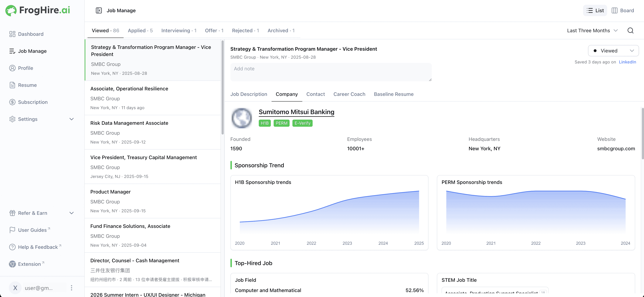Viewport: 644px width, 297px height.
Task: Select Fund Finance Solutions, Associate job
Action: pos(153,236)
